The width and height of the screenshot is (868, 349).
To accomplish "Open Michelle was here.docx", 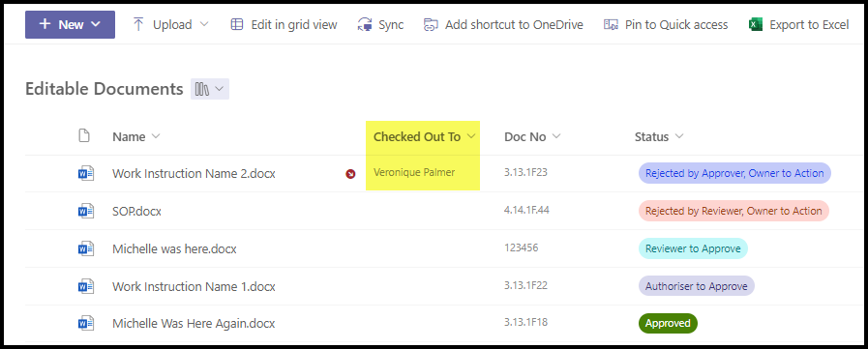I will pyautogui.click(x=174, y=248).
